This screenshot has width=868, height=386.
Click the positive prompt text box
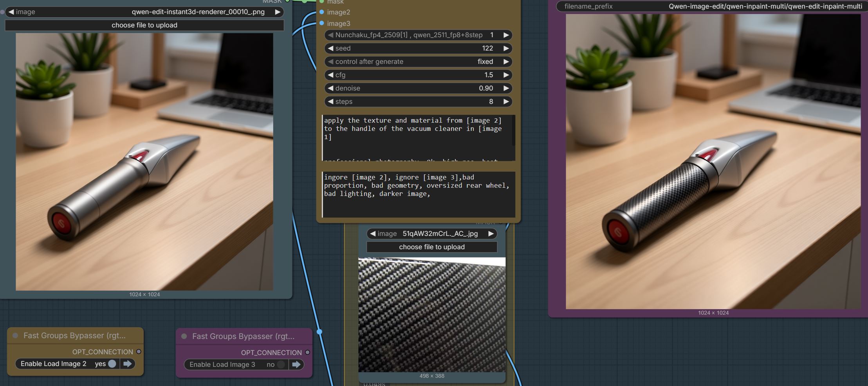coord(418,137)
